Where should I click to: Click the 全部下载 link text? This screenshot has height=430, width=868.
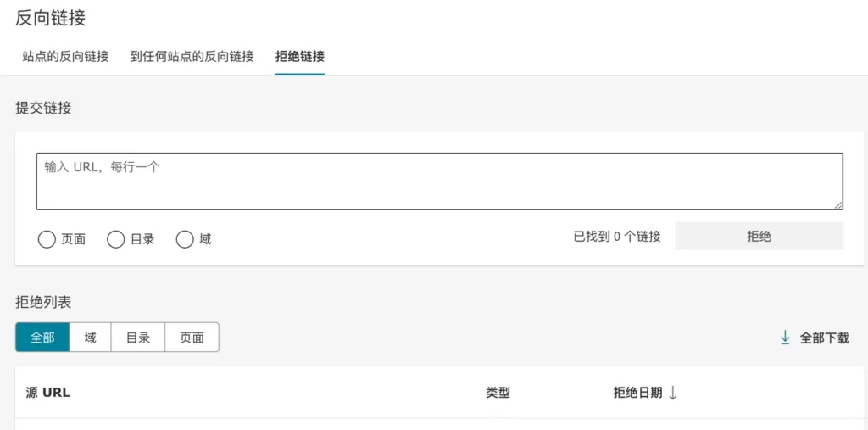tap(824, 338)
